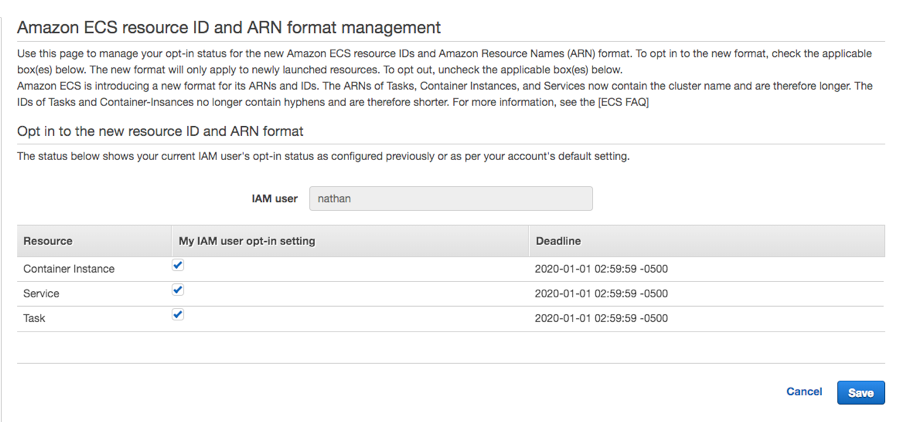Select the Service resource name

pyautogui.click(x=41, y=294)
